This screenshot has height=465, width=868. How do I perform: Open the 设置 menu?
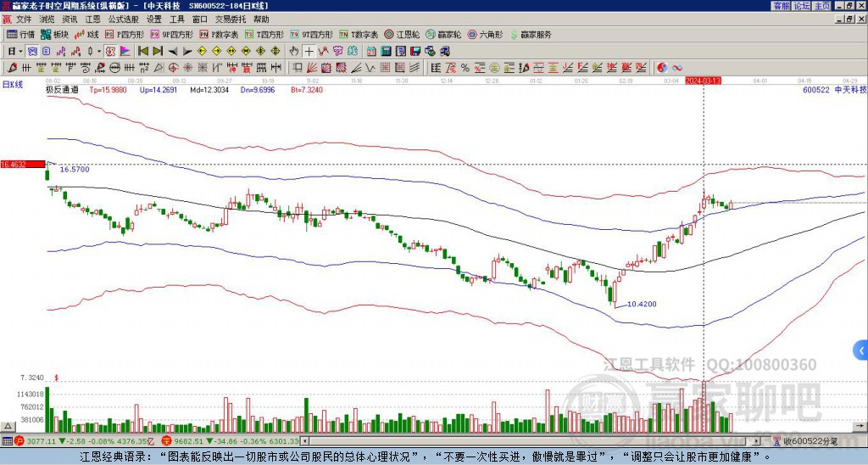coord(154,20)
